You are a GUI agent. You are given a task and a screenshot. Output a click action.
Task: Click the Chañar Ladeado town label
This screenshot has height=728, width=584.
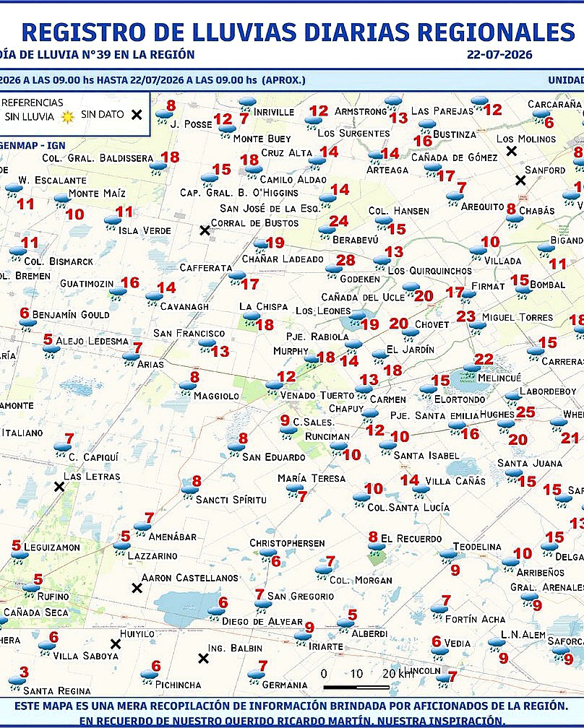283,259
